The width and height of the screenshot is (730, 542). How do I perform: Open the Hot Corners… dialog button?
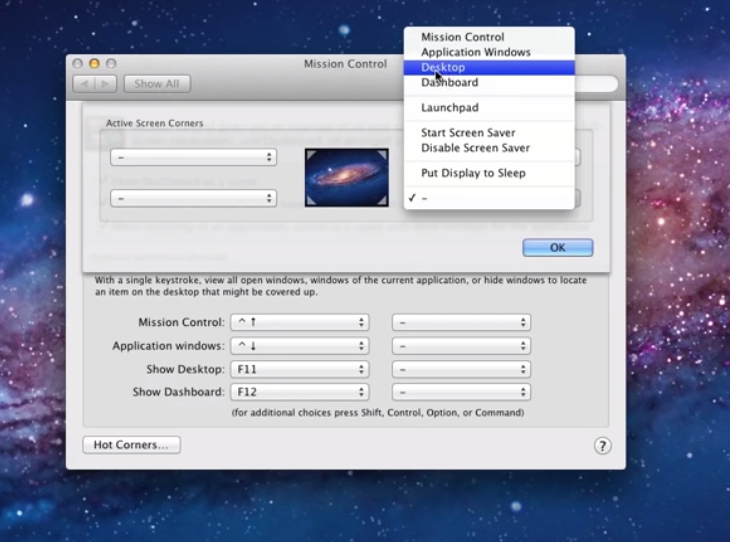pyautogui.click(x=131, y=445)
